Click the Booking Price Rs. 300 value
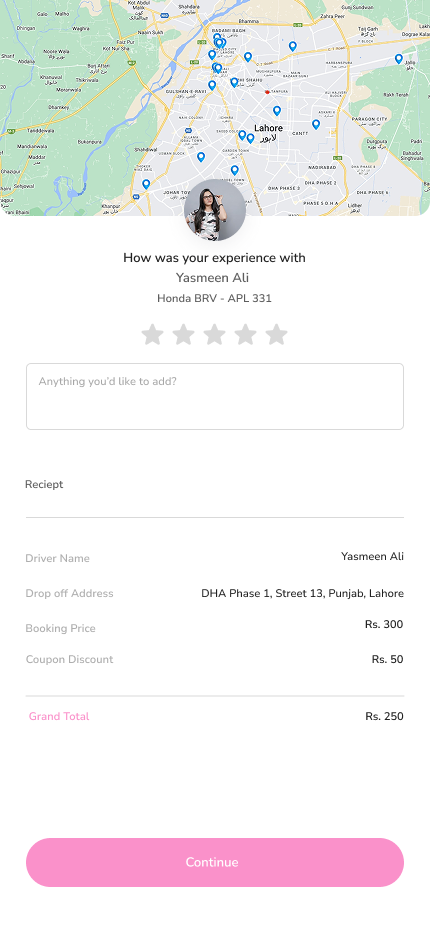Viewport: 430px width, 932px height. (x=384, y=624)
